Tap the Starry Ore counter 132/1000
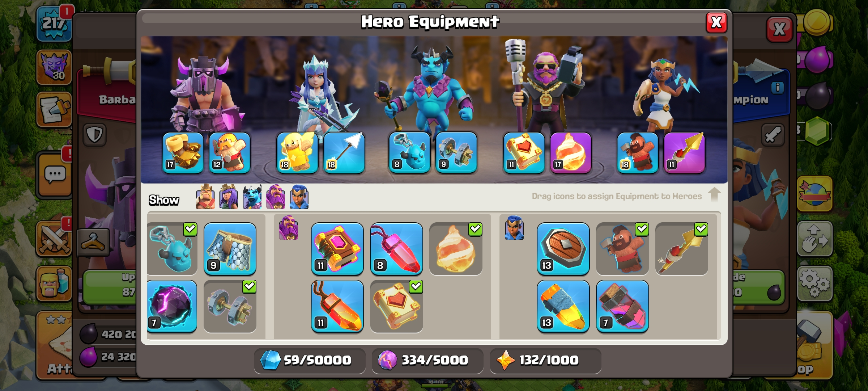Image resolution: width=868 pixels, height=391 pixels. (x=545, y=361)
